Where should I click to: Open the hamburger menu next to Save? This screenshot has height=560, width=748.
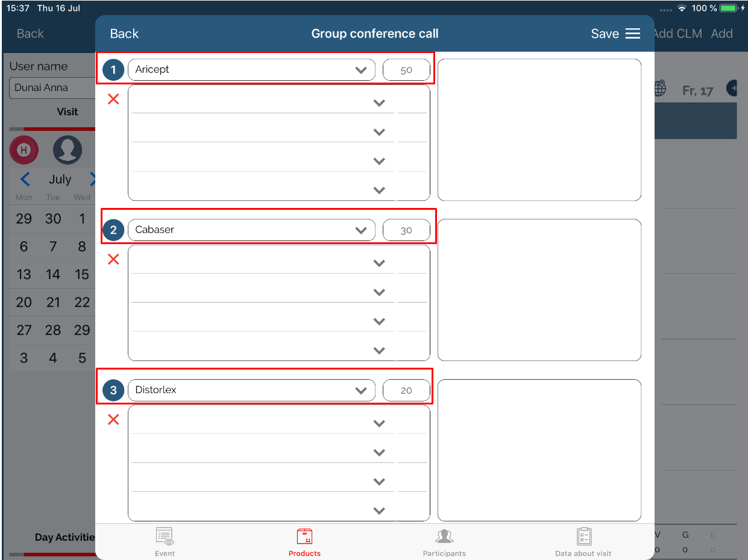click(x=632, y=34)
